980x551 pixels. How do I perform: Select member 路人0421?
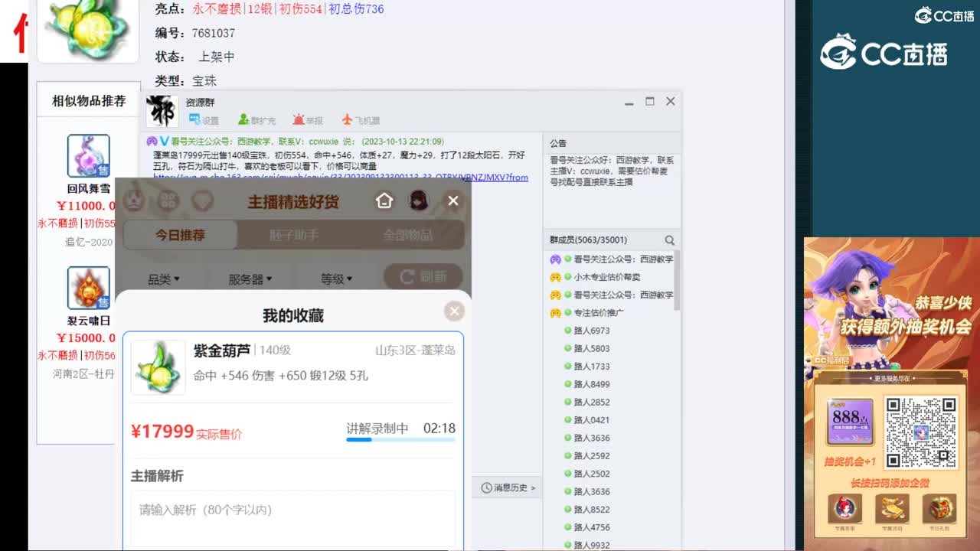click(x=591, y=420)
